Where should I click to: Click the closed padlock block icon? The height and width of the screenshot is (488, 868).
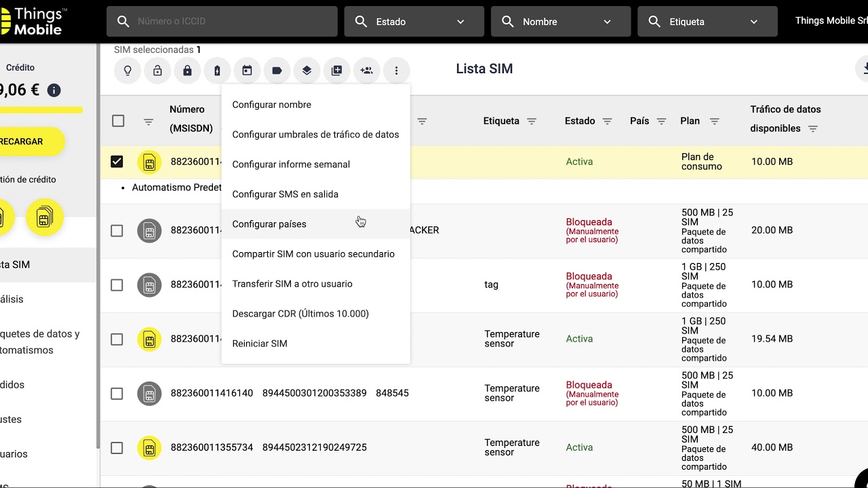187,70
